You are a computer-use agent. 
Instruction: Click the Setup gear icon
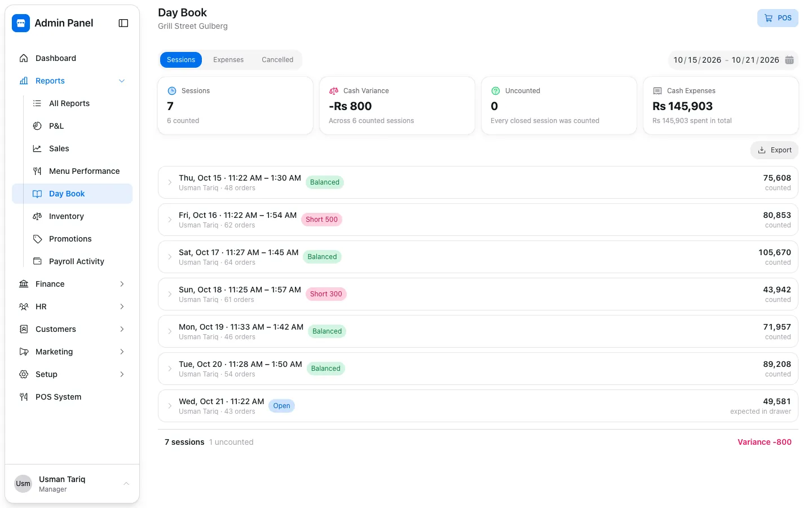24,374
